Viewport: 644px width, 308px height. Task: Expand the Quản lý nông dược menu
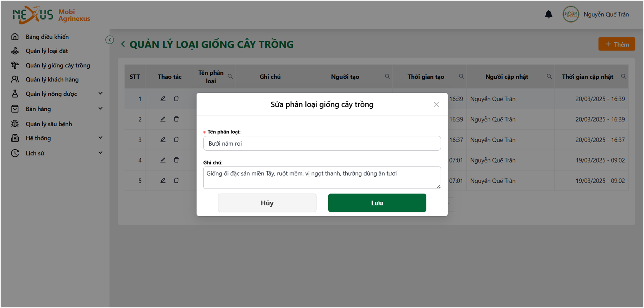coord(100,93)
